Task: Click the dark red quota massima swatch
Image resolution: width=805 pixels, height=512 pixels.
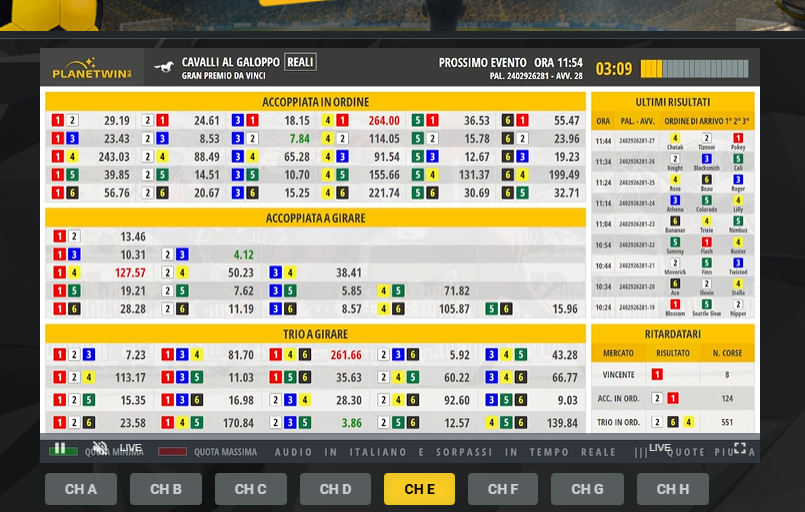Action: click(x=172, y=451)
